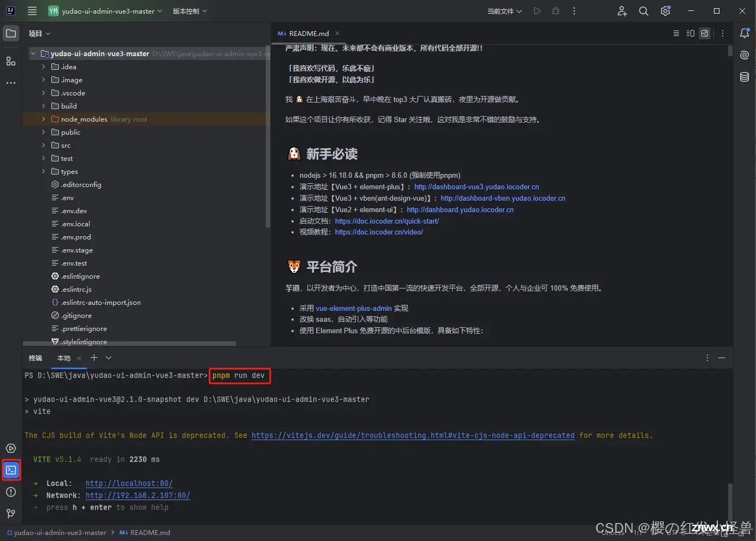
Task: Close the README.md editor tab
Action: point(337,33)
